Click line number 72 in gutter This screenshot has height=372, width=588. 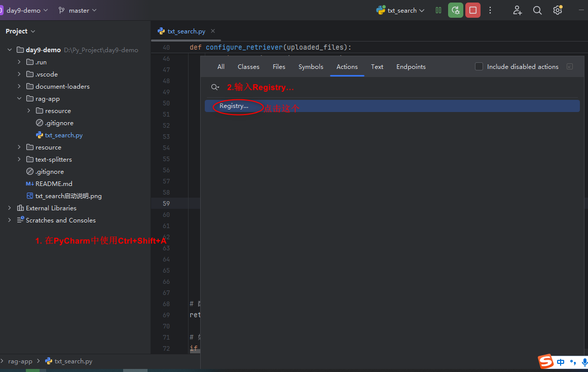pos(166,348)
